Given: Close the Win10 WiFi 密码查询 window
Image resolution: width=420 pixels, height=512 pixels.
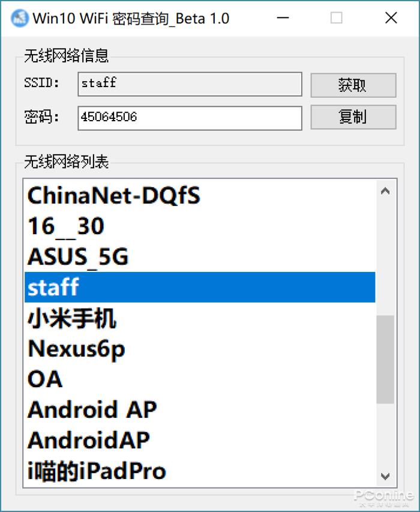Looking at the screenshot, I should [x=391, y=18].
